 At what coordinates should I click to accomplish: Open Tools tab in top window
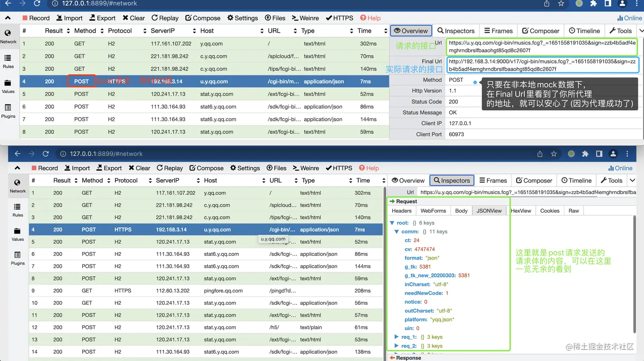[x=621, y=31]
